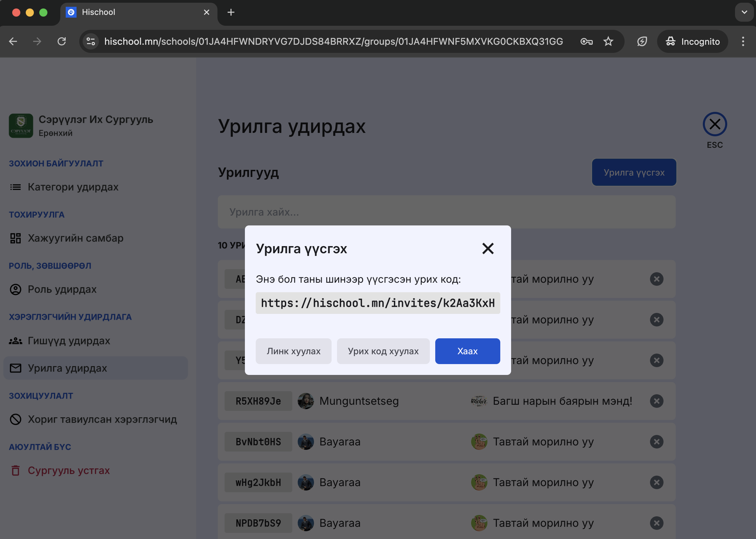
Task: Open Категори удирдах in sidebar
Action: [x=73, y=187]
